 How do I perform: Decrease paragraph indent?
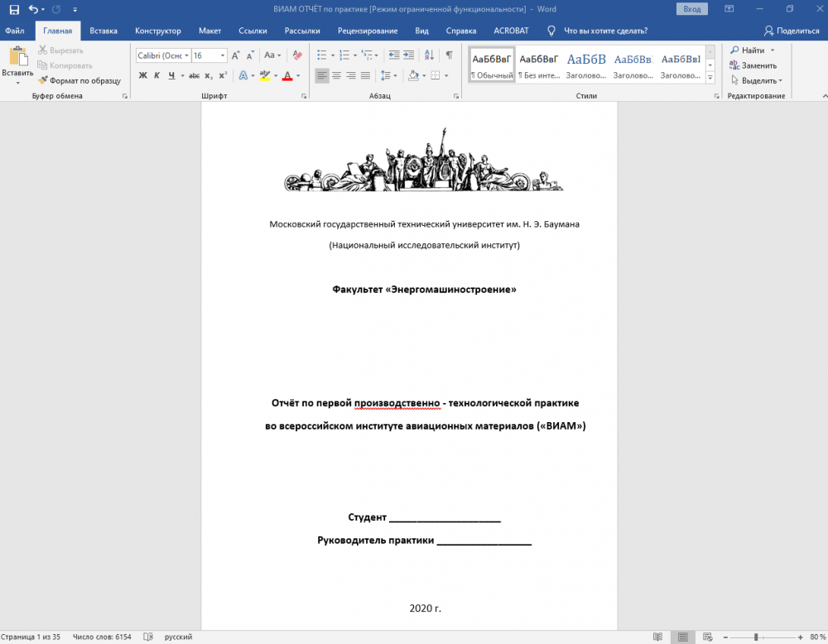click(x=394, y=55)
